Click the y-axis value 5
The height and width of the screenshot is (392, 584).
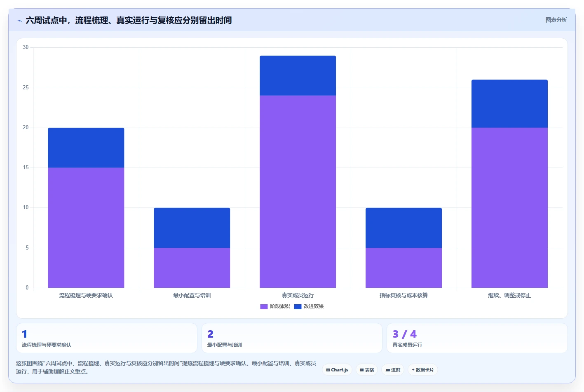pyautogui.click(x=27, y=248)
